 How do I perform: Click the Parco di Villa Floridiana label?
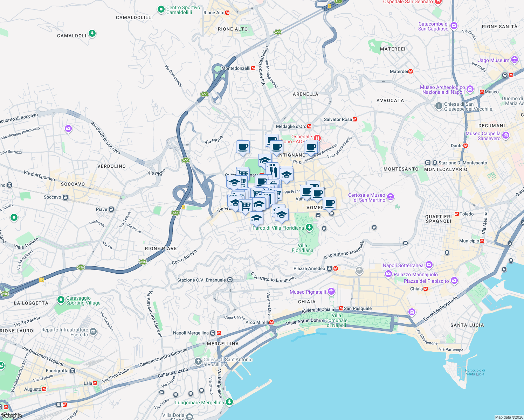click(278, 228)
